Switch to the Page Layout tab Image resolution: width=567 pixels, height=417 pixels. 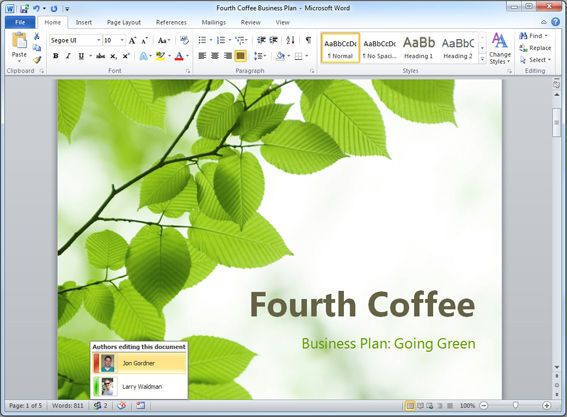(x=124, y=22)
